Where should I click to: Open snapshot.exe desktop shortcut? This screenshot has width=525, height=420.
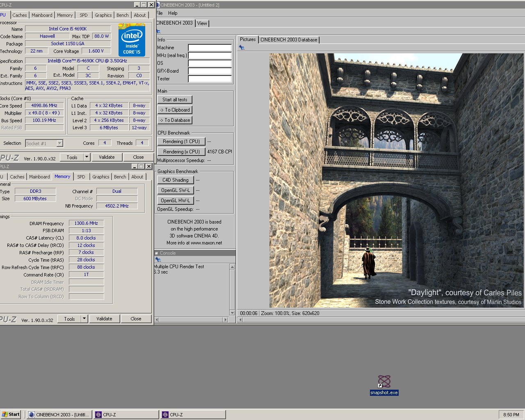384,385
